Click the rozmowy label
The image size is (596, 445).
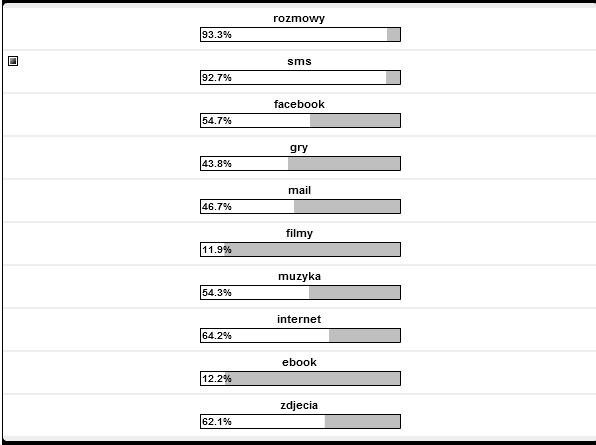[x=299, y=18]
